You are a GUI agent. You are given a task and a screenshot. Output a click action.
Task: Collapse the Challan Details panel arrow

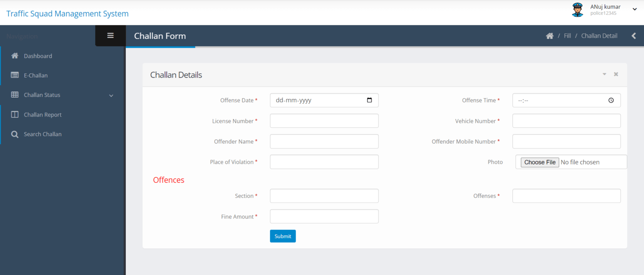pos(604,74)
